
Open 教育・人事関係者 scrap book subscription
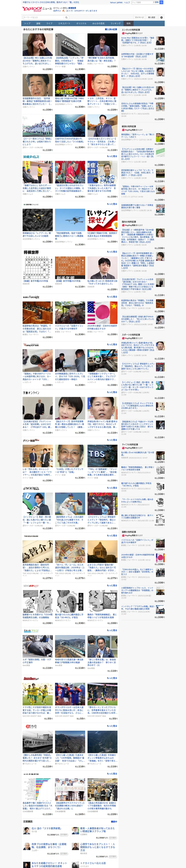coord(97,830)
